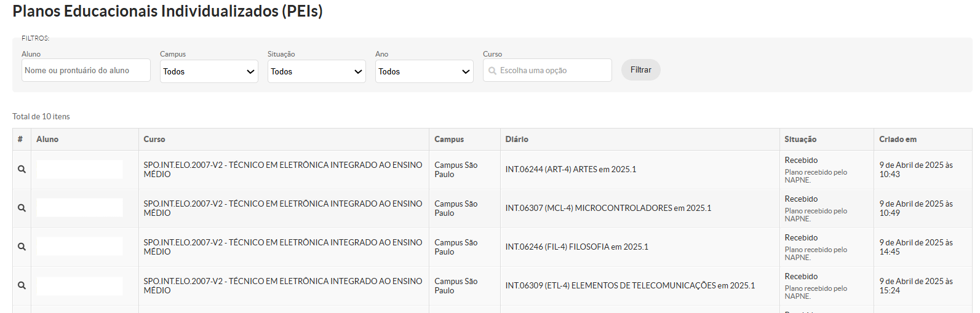The image size is (980, 313).
Task: Open the Curso choice field
Action: [548, 70]
